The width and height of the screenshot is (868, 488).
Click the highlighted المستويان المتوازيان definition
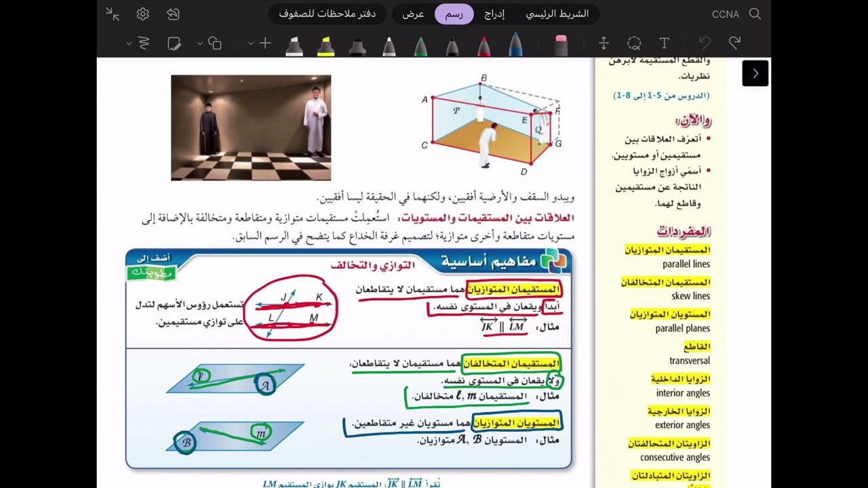pyautogui.click(x=517, y=423)
